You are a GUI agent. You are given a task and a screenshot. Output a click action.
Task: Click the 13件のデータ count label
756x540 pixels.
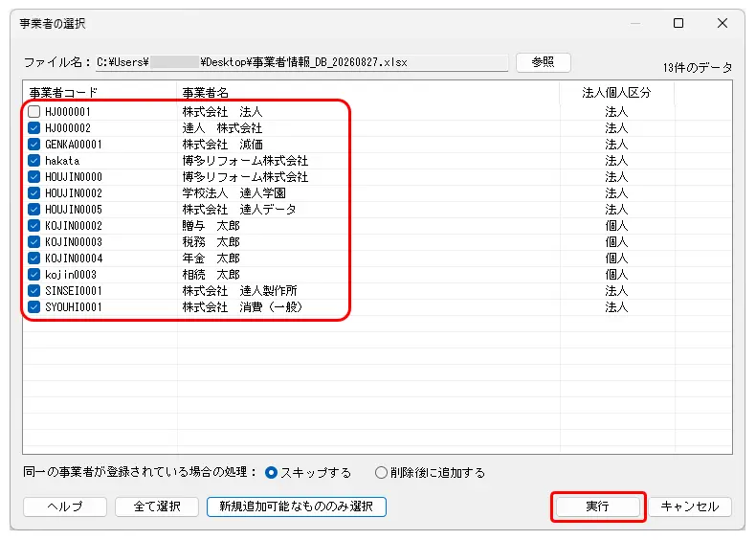pos(698,68)
